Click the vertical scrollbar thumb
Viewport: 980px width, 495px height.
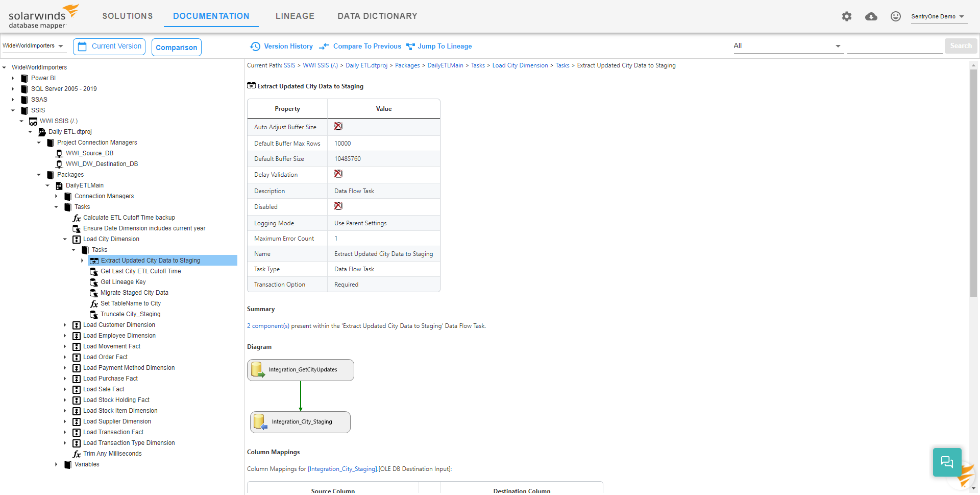pyautogui.click(x=973, y=184)
